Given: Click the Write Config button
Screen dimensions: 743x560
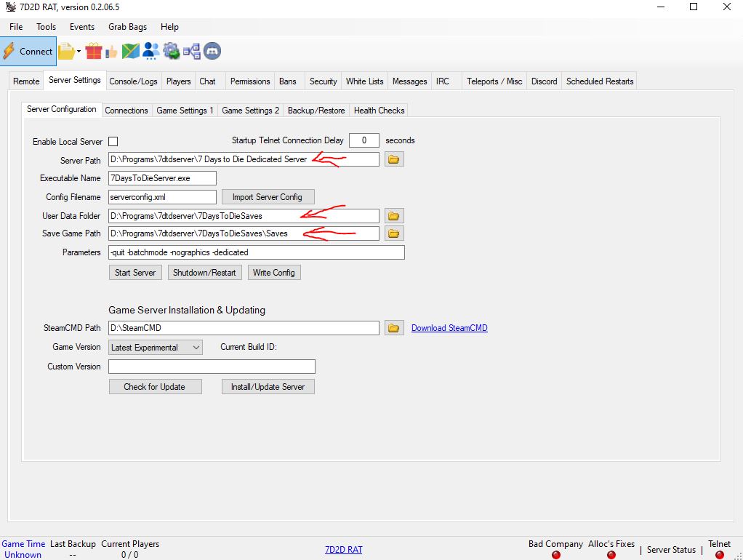Looking at the screenshot, I should point(274,273).
